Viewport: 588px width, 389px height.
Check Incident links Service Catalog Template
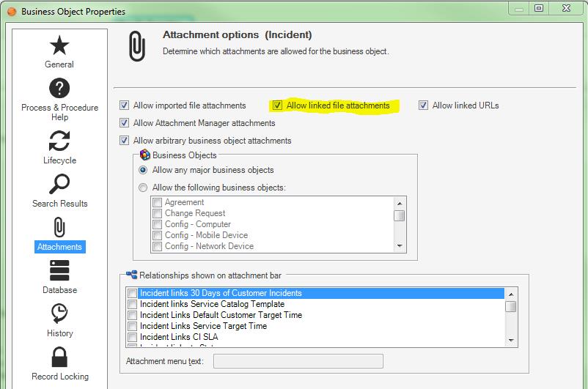pos(133,304)
